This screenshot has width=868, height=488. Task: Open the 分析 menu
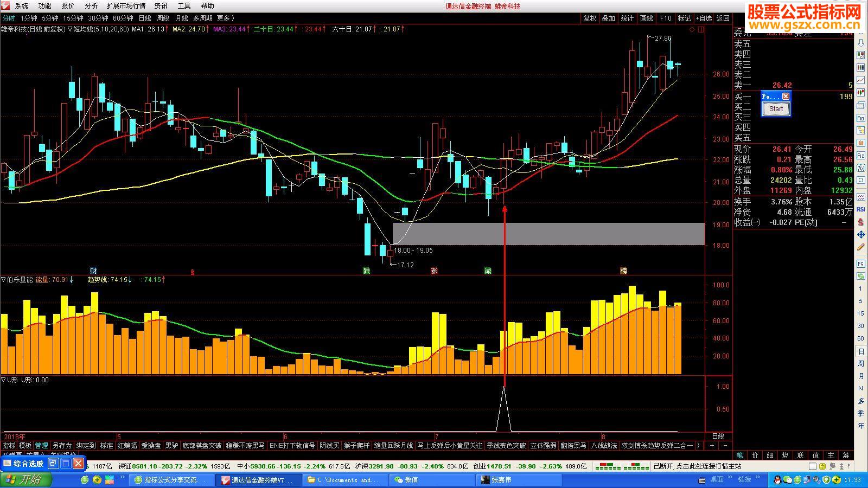coord(92,6)
